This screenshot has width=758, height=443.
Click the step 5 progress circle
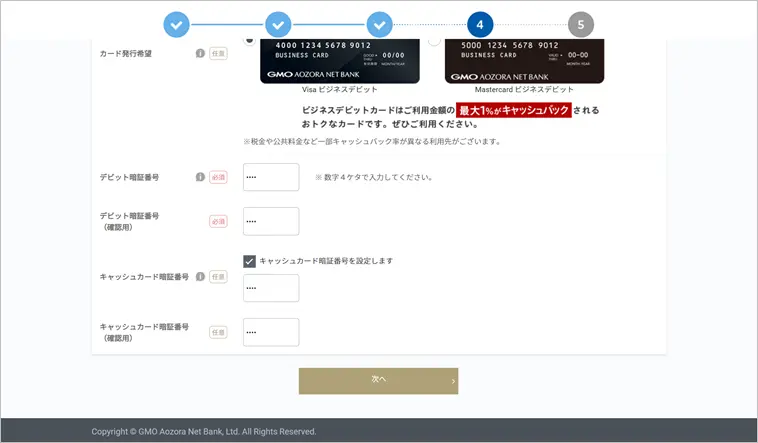581,24
